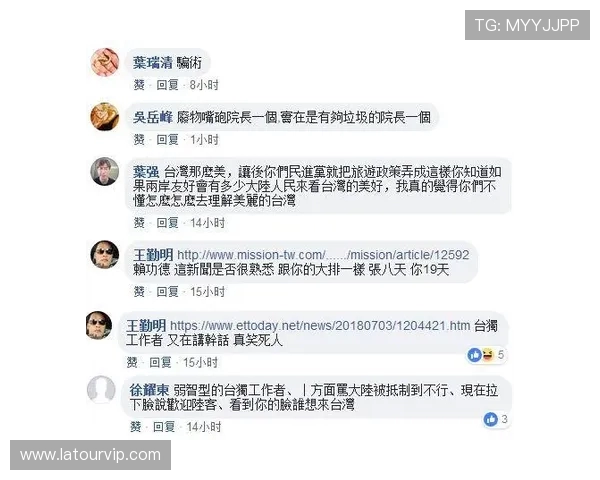Reply to the ettoday link comment
Screen dimensions: 600x480
pos(160,362)
